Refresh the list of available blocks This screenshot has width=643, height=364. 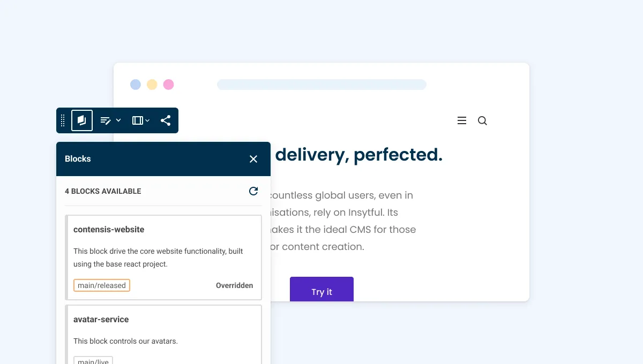(x=253, y=191)
